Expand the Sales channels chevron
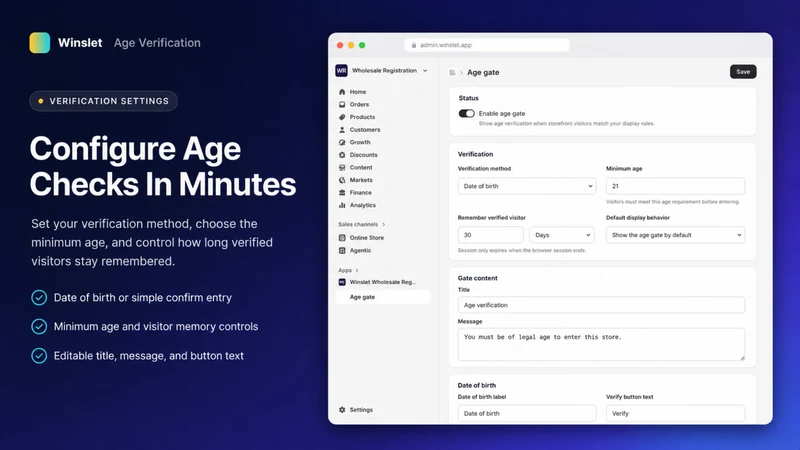This screenshot has height=450, width=800. [x=384, y=224]
